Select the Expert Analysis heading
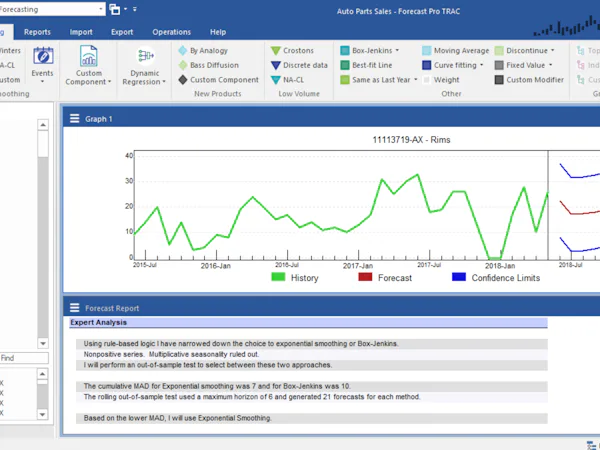The height and width of the screenshot is (450, 600). pos(98,322)
